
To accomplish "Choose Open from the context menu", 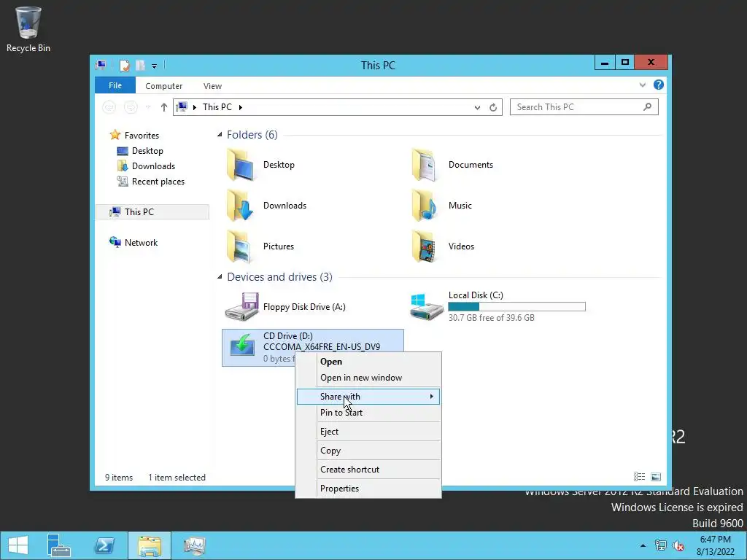I will point(368,362).
